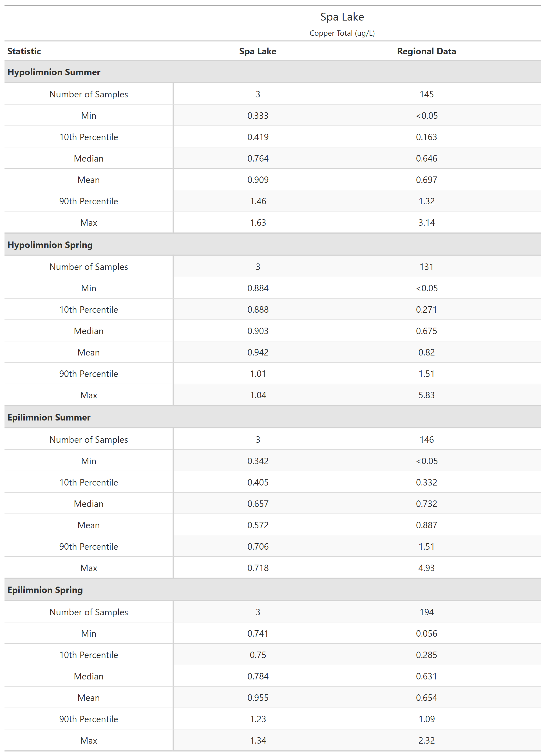Image resolution: width=541 pixels, height=756 pixels.
Task: Click the Hypolimnion Summer median value 0.764
Action: coord(258,158)
